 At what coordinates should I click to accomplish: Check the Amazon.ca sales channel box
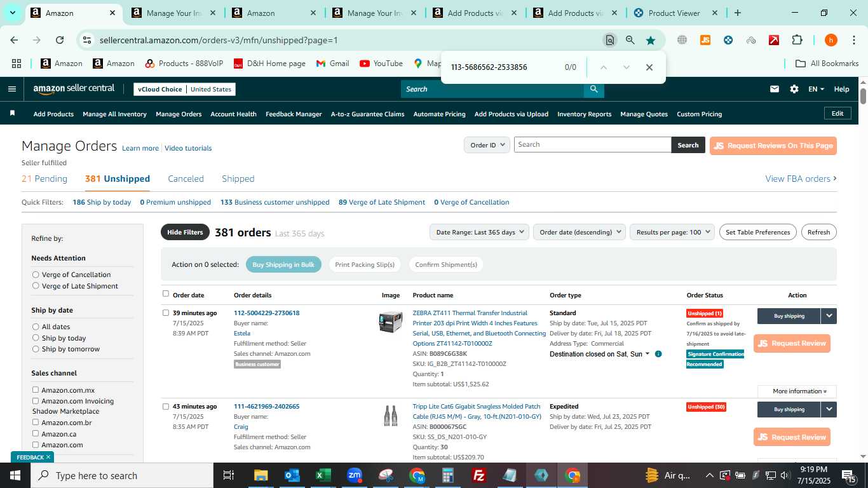[x=36, y=433]
